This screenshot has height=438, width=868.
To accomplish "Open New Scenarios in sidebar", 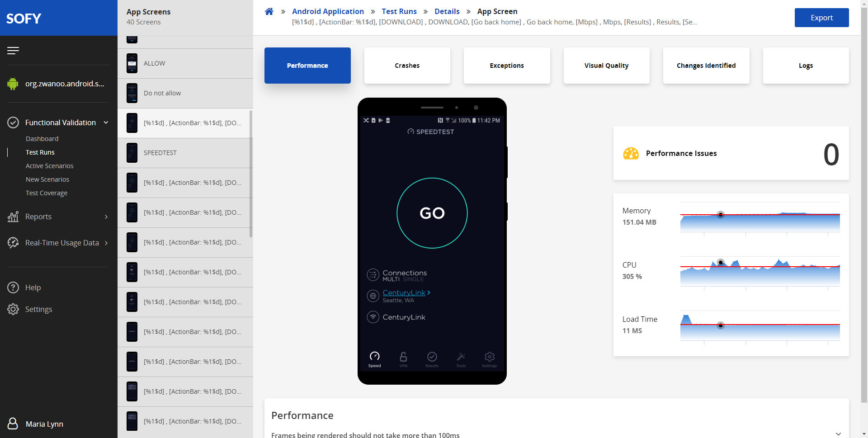I will click(x=47, y=179).
